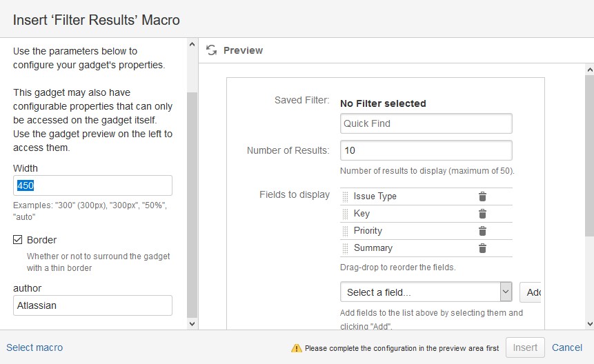This screenshot has height=364, width=594.
Task: Toggle the Border checkbox
Action: 17,239
